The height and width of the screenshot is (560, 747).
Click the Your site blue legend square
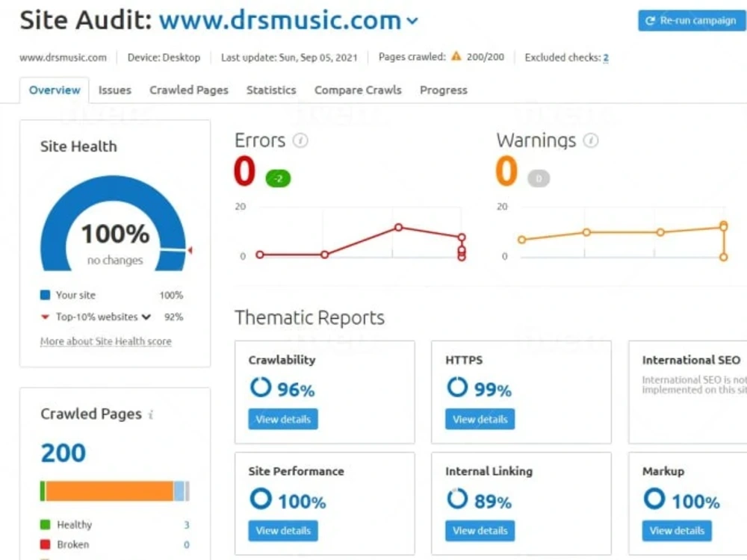46,295
